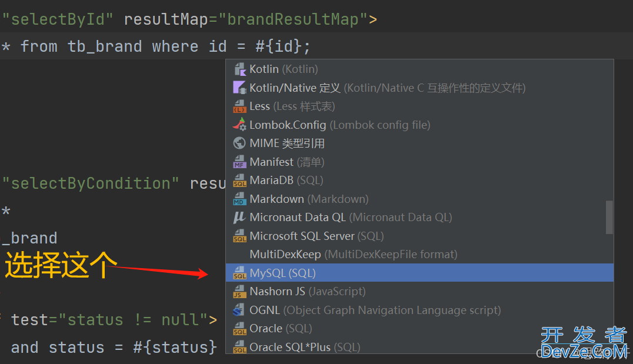
Task: Click the resultMap attribute name on the selectById line
Action: click(x=166, y=19)
